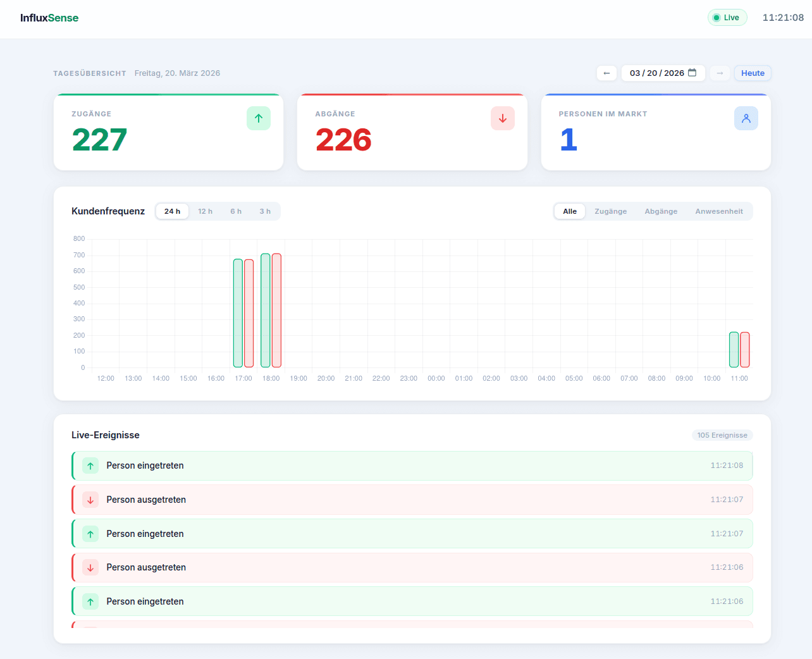This screenshot has width=812, height=659.
Task: Click the date input field 03/20/2026
Action: 656,73
